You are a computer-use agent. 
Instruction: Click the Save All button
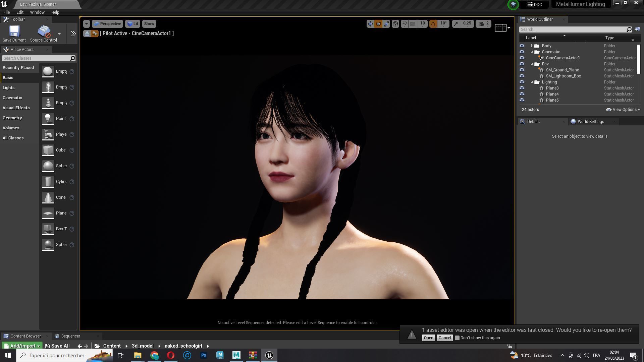pos(57,346)
